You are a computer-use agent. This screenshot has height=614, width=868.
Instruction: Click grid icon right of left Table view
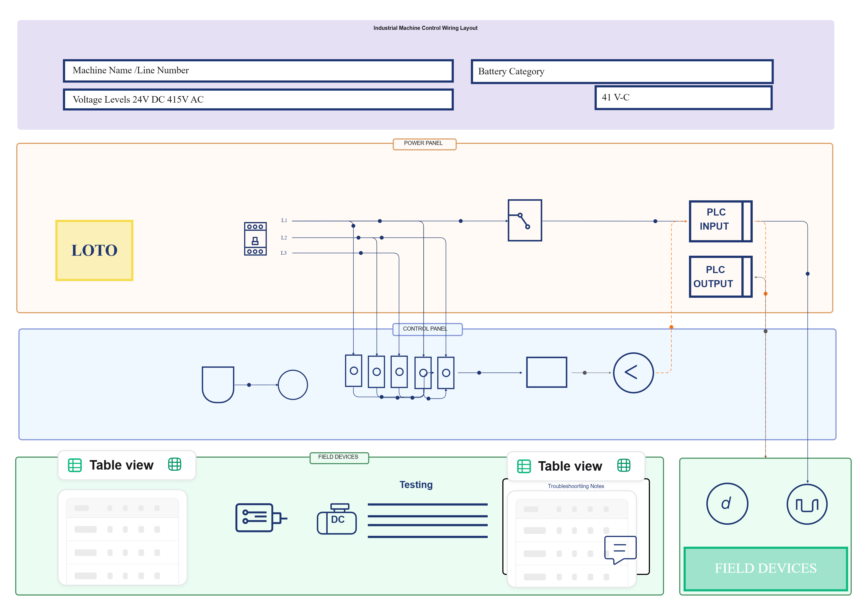[174, 464]
